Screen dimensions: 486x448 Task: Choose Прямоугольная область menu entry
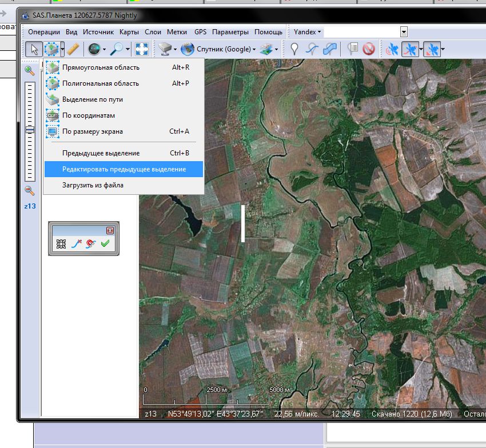(101, 67)
